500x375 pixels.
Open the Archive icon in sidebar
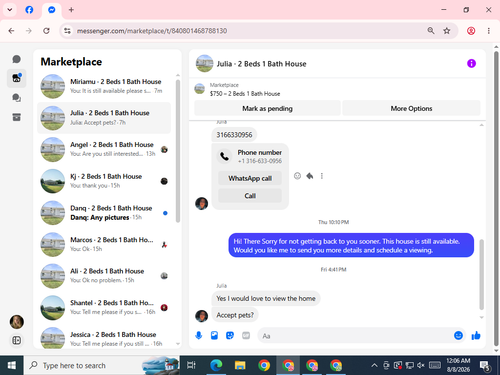click(x=16, y=117)
